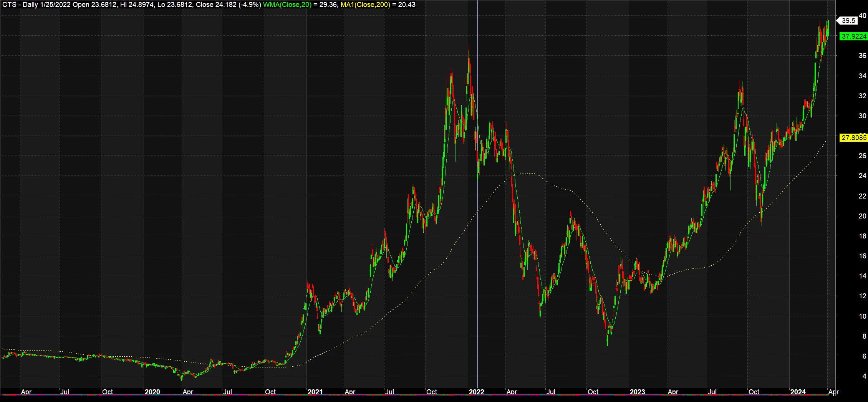The height and width of the screenshot is (402, 868).
Task: Click the Close 24.182 value in header
Action: tap(216, 5)
